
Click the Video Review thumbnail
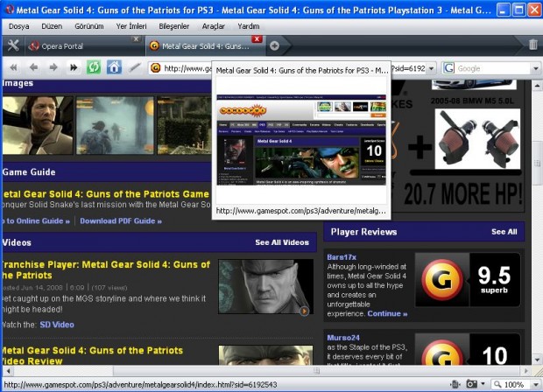coord(265,355)
